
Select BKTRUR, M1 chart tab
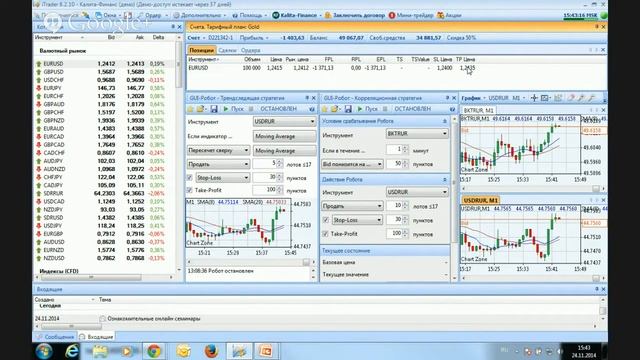pos(478,110)
